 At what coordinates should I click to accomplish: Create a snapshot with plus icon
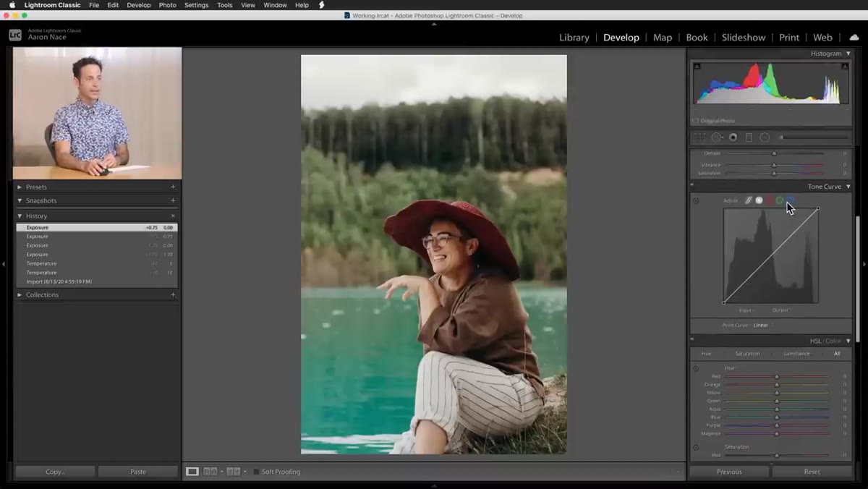173,200
